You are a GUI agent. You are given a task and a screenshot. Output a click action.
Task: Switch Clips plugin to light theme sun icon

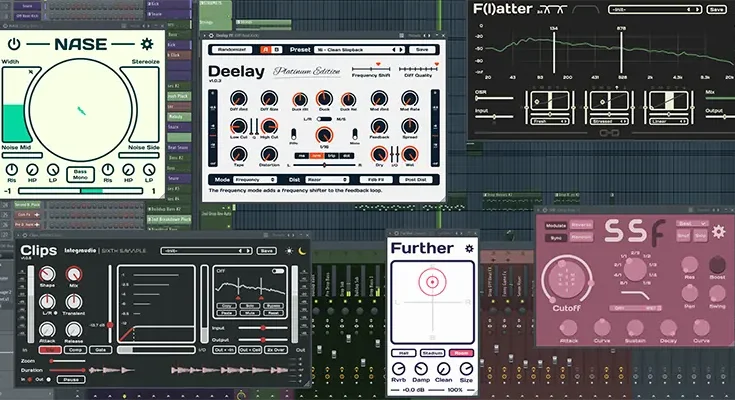[x=290, y=251]
